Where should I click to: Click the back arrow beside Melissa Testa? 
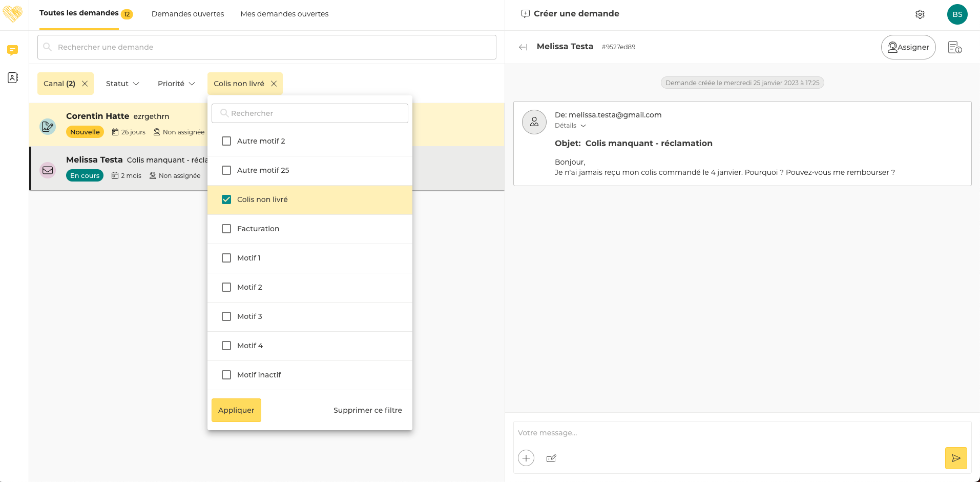[x=523, y=47]
